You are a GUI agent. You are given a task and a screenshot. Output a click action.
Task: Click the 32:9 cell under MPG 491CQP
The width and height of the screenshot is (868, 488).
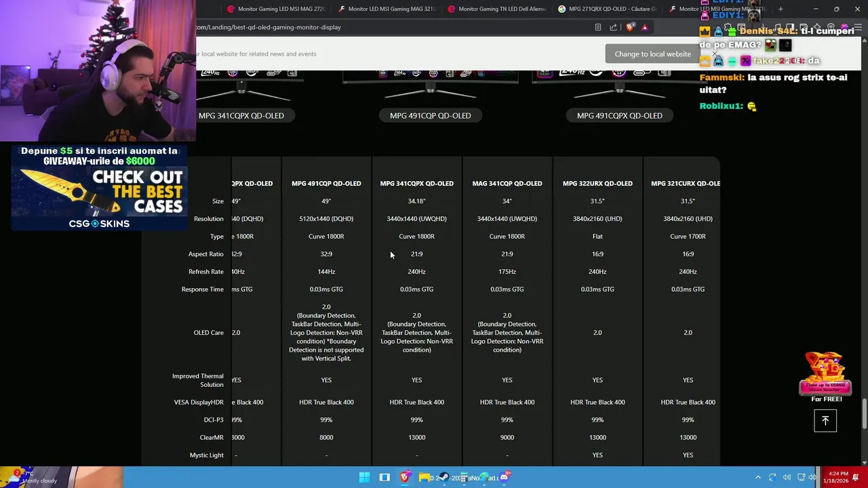(326, 254)
